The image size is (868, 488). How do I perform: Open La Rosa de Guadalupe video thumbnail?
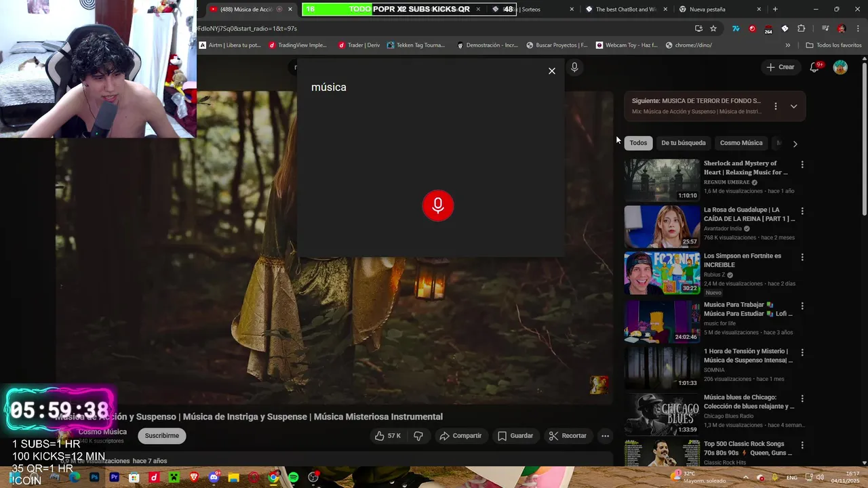coord(662,226)
